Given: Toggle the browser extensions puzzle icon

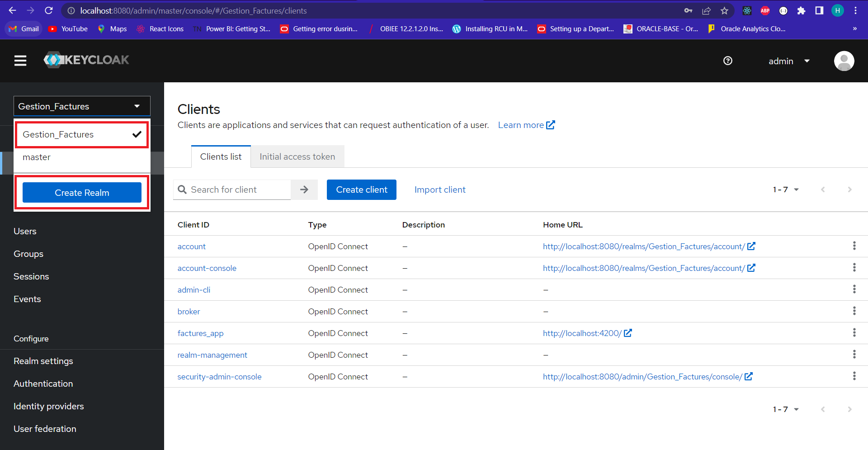Looking at the screenshot, I should point(802,10).
